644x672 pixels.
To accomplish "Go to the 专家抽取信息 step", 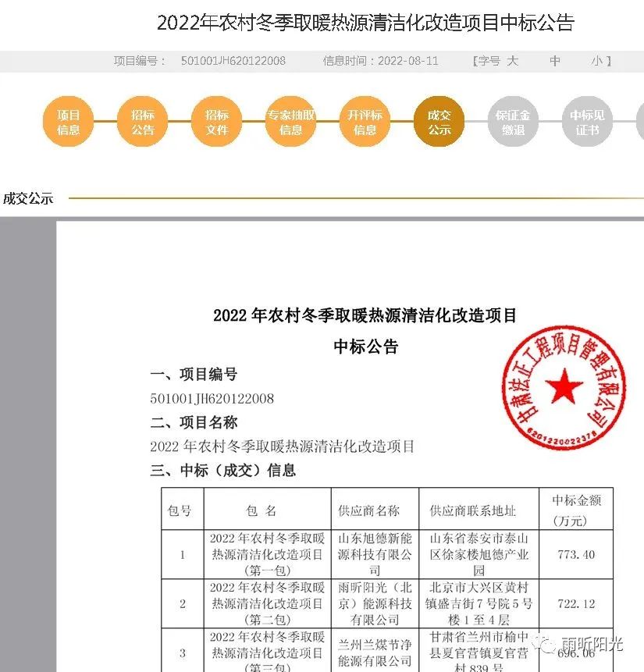I will tap(290, 123).
